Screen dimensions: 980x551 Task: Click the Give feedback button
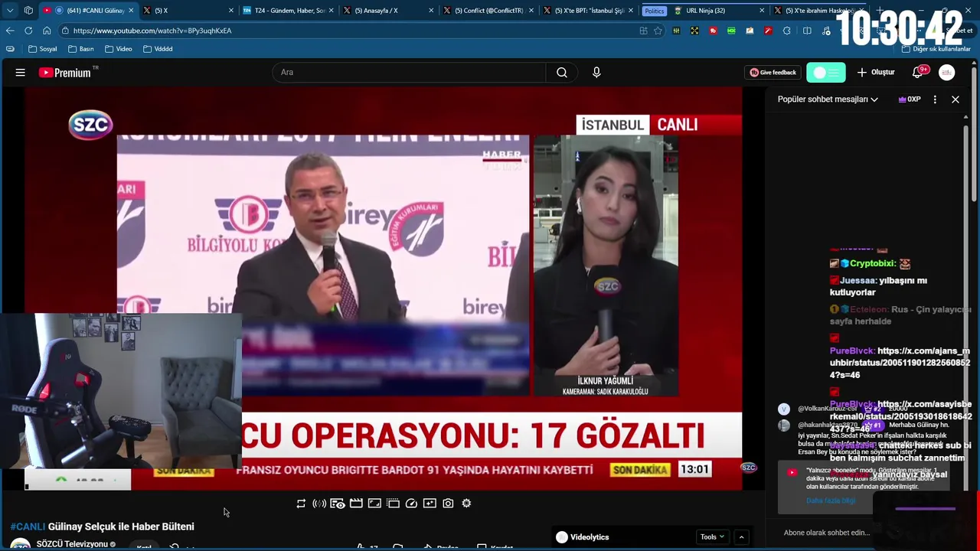click(773, 73)
